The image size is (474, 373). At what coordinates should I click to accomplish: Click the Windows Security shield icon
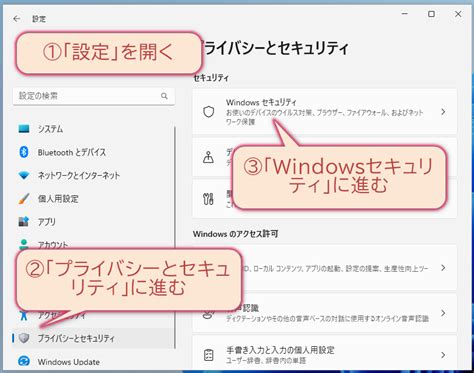coord(209,112)
